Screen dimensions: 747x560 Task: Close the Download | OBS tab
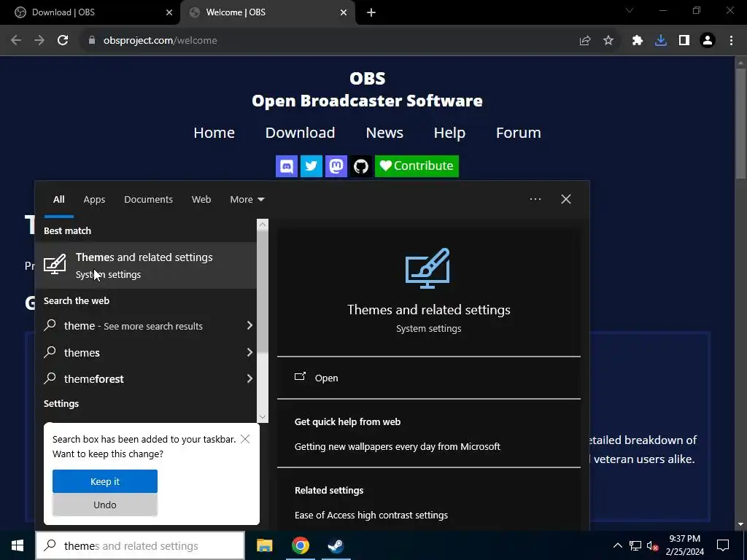pos(169,13)
